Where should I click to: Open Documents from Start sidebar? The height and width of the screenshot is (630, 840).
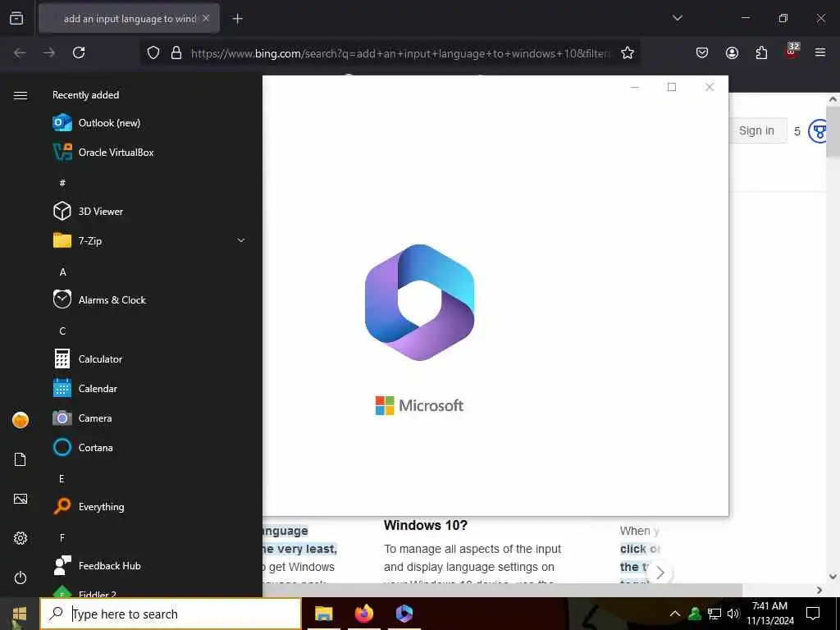pyautogui.click(x=21, y=459)
